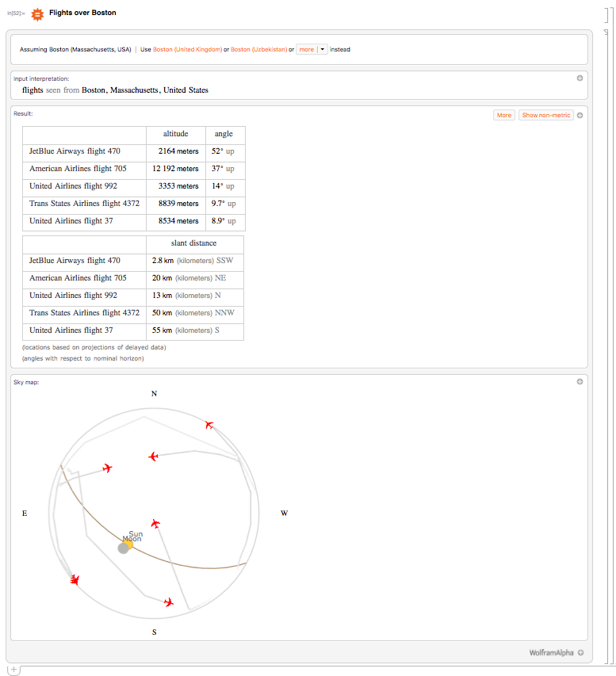The image size is (616, 676).
Task: Click the S compass label on sky map
Action: (x=154, y=632)
